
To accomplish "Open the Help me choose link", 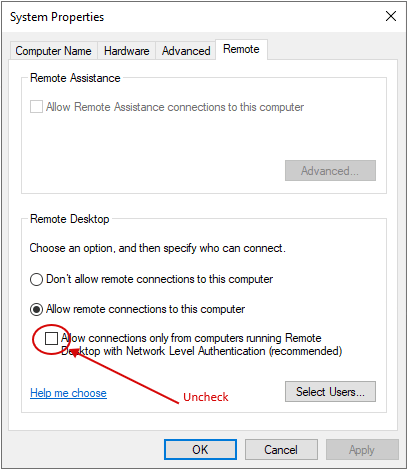I will (x=68, y=393).
